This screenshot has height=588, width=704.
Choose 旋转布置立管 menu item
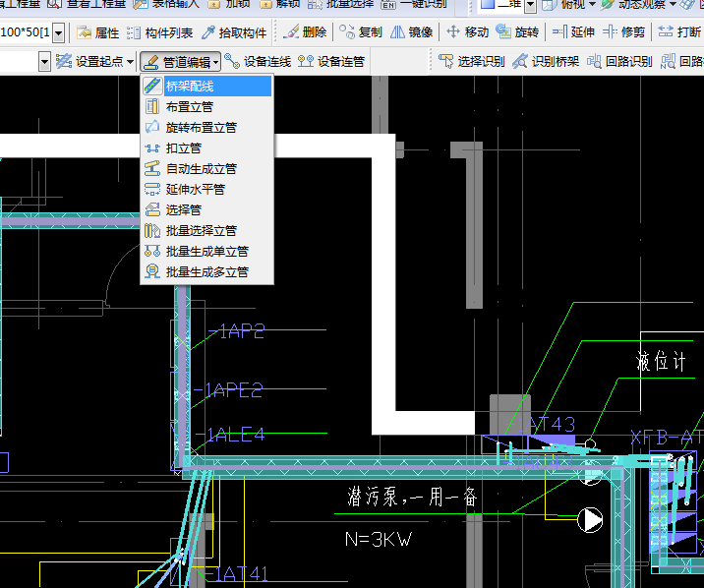click(207, 128)
